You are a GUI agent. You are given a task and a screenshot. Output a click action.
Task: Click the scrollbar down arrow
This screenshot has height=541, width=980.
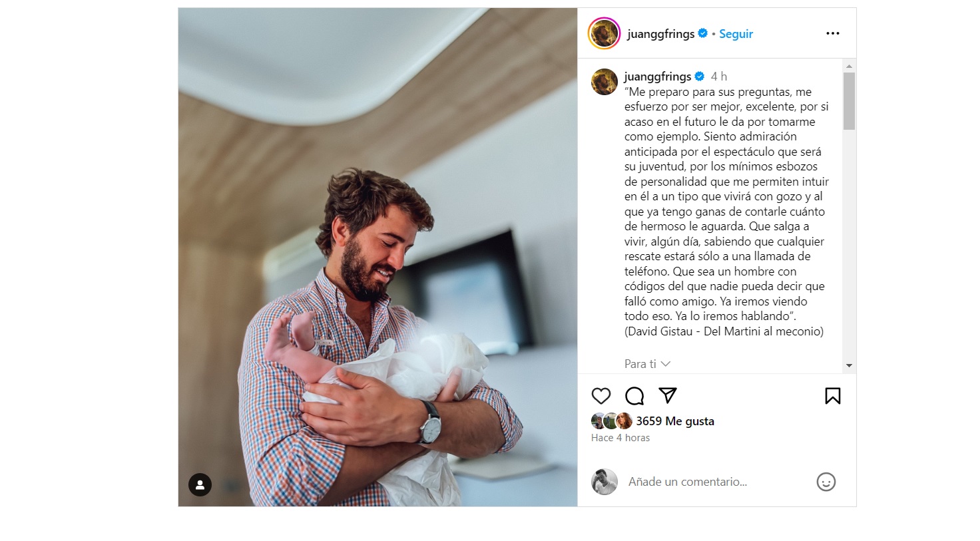click(x=849, y=365)
